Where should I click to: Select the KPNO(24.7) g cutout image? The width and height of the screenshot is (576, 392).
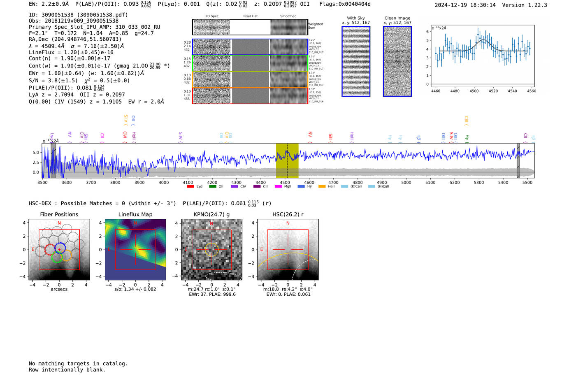(211, 250)
